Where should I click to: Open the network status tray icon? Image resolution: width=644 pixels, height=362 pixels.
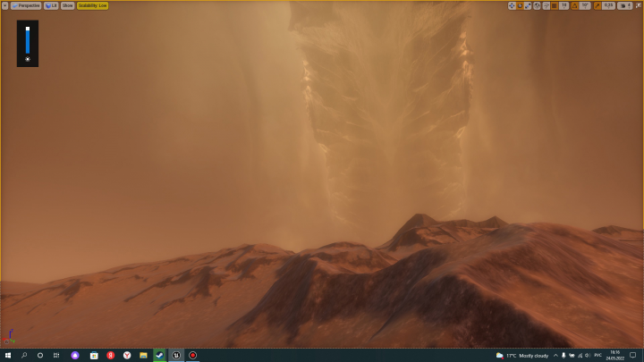click(x=580, y=356)
